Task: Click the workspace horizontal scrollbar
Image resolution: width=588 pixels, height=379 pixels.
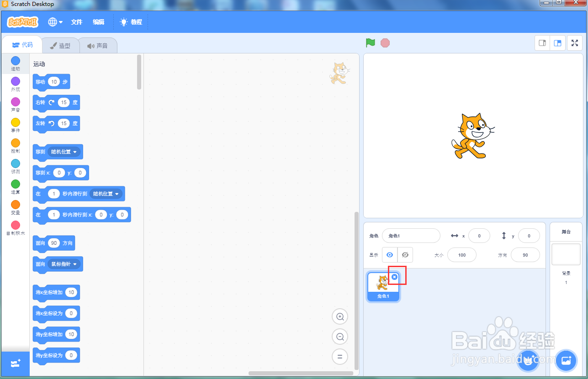Action: point(302,373)
